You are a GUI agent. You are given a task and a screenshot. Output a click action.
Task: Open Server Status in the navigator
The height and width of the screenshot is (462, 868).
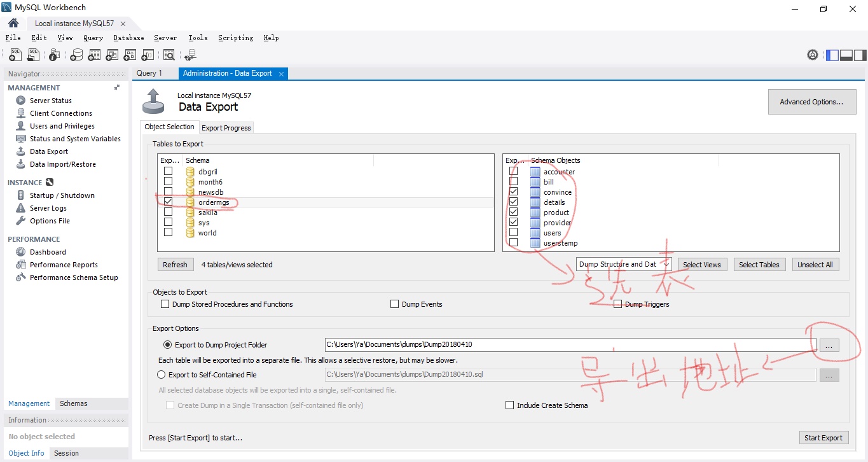[50, 101]
